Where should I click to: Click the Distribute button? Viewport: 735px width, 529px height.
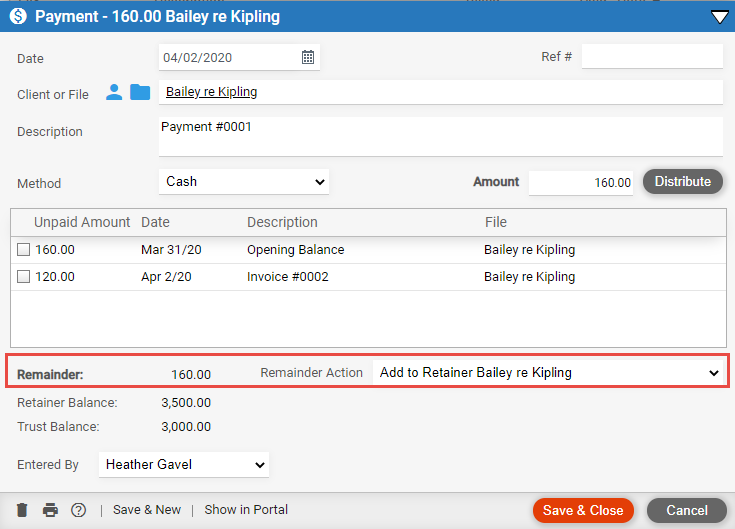[x=682, y=182]
